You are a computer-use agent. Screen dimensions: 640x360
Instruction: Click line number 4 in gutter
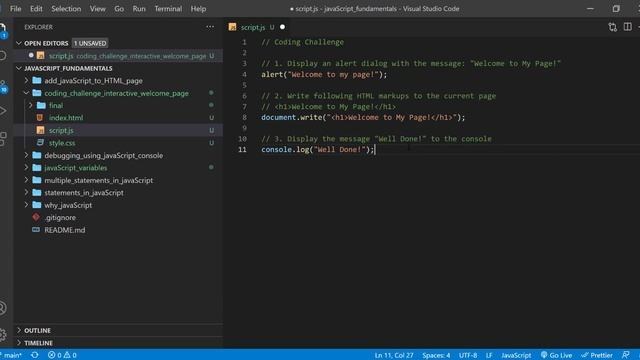(244, 74)
